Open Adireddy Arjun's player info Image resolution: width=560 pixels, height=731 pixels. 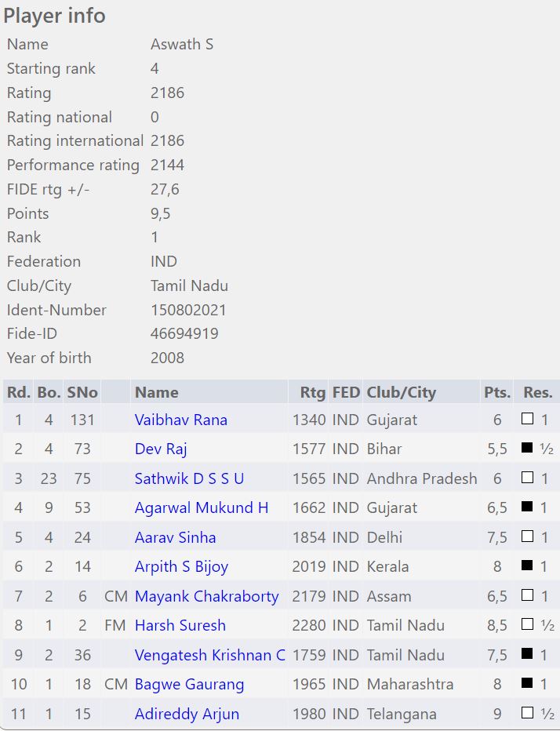coord(187,714)
